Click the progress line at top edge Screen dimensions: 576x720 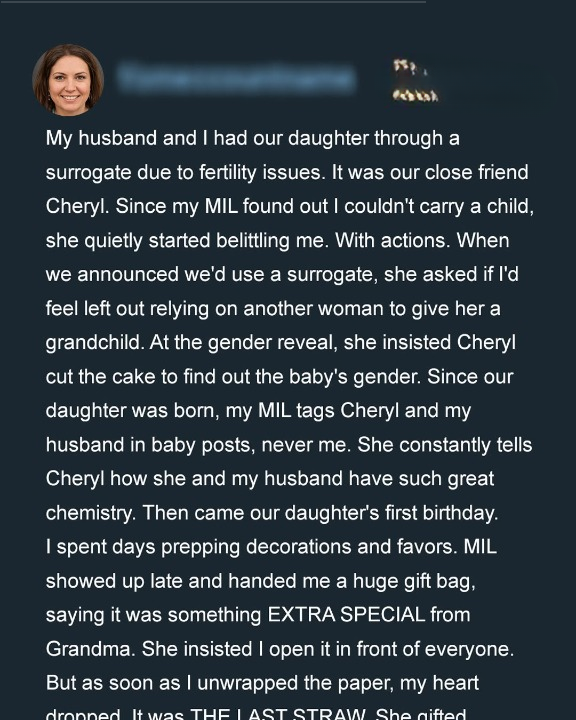(x=213, y=2)
